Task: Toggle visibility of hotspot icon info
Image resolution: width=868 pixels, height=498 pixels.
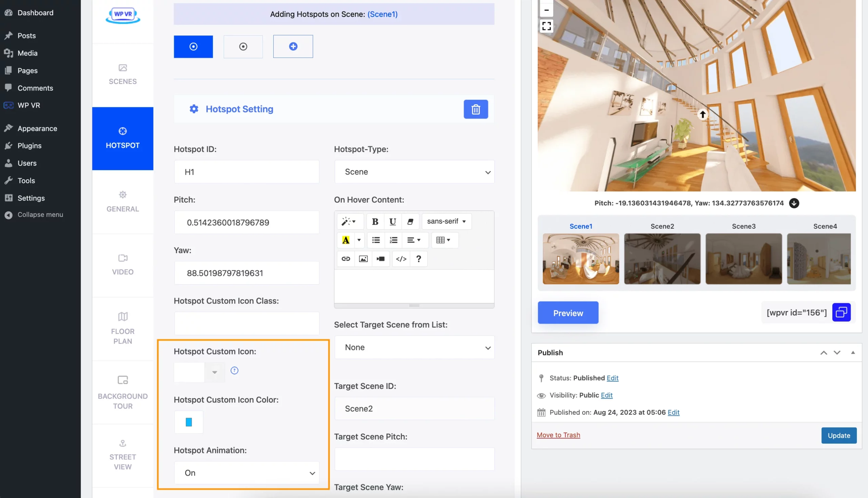Action: [234, 371]
